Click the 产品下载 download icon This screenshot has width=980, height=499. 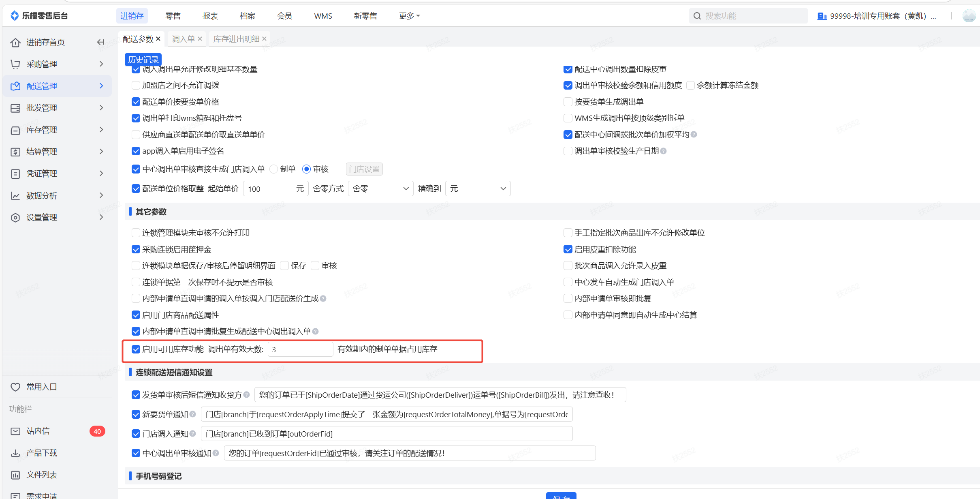tap(15, 453)
